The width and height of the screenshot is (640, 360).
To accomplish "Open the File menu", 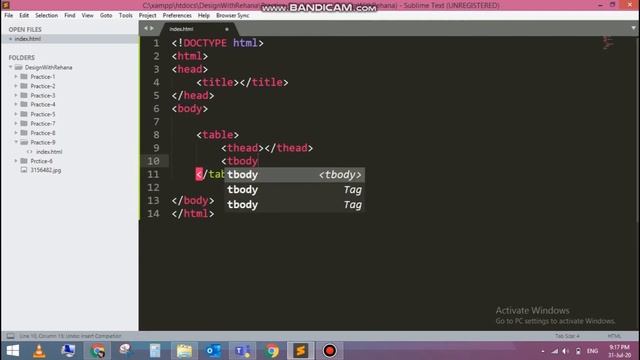I will click(x=9, y=15).
